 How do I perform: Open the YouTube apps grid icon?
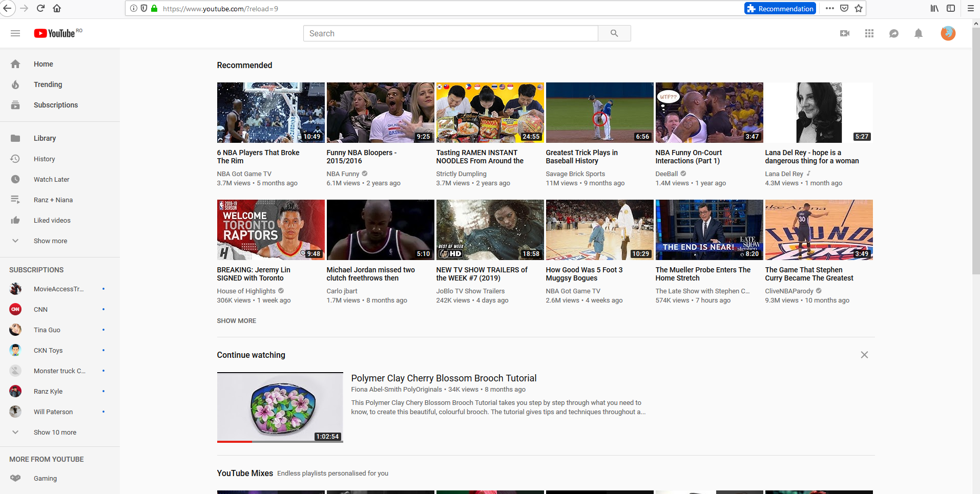[869, 33]
